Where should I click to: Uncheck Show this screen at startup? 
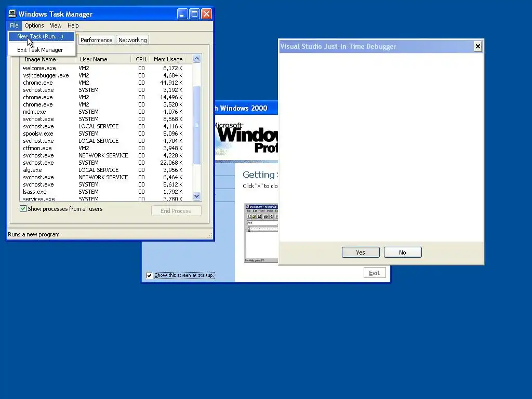pyautogui.click(x=149, y=275)
